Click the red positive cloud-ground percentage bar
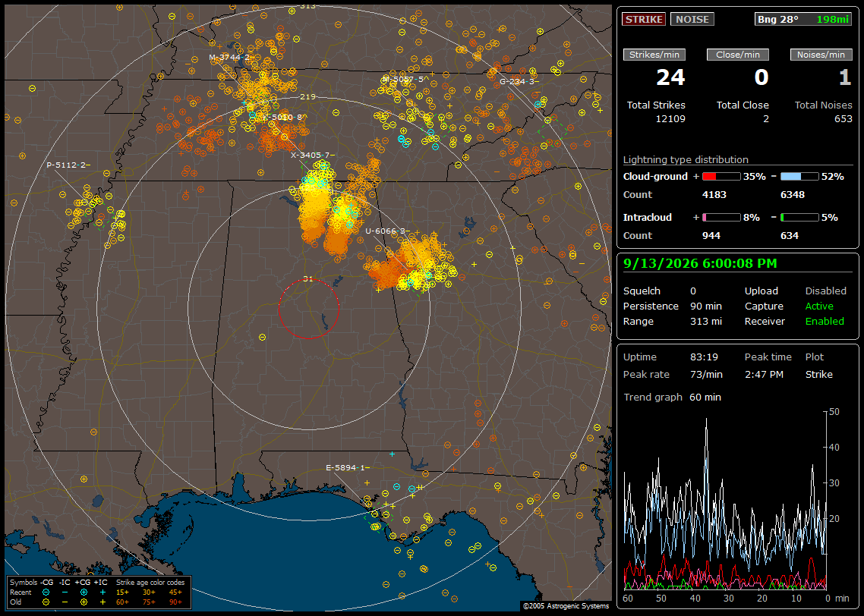This screenshot has height=616, width=864. 721,177
